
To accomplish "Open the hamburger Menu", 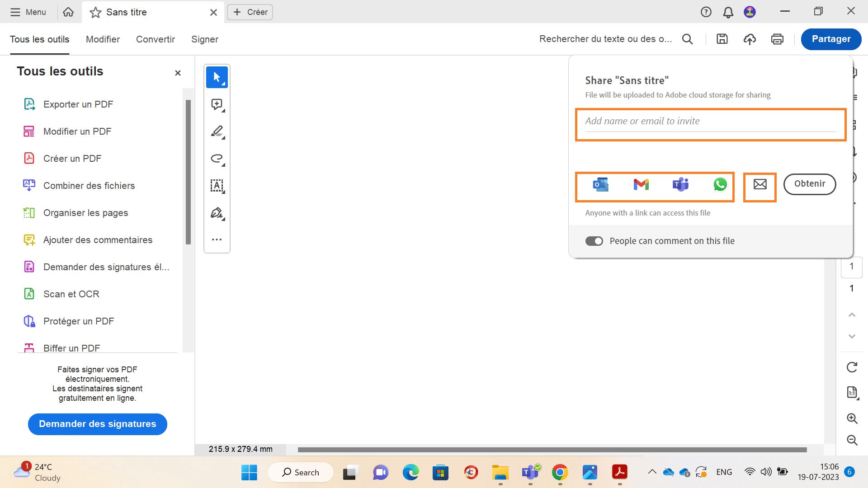I will pyautogui.click(x=28, y=12).
